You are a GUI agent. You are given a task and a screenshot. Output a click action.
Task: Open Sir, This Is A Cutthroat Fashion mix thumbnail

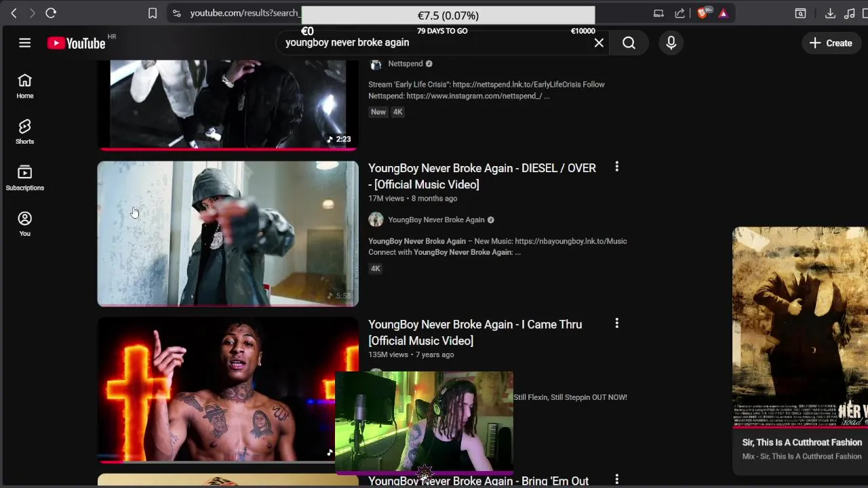tap(800, 327)
